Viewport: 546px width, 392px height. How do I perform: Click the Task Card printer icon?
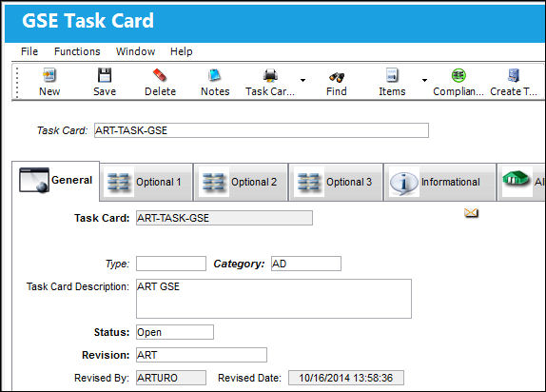coord(270,75)
